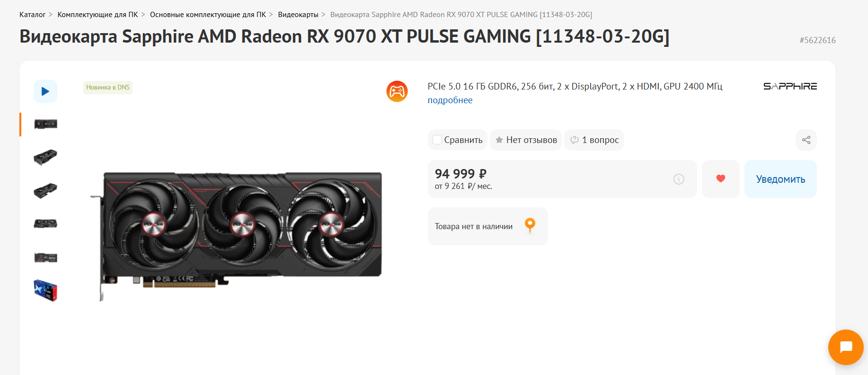Screen dimensions: 868x375
Task: Select the second angled card thumbnail
Action: point(45,191)
